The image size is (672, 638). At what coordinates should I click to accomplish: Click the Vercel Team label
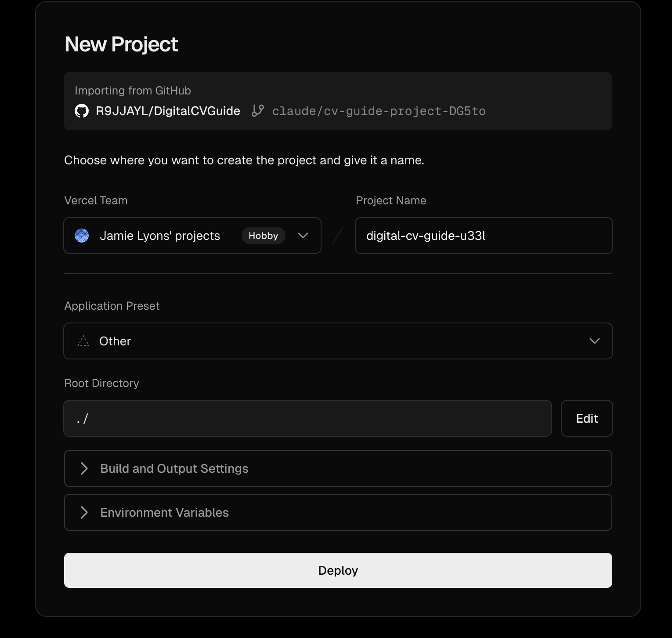pos(96,200)
